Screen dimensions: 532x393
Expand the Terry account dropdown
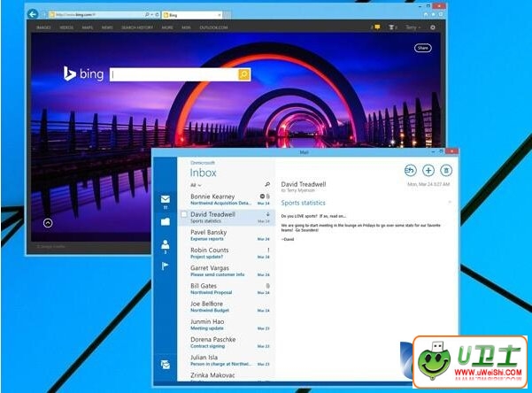tap(412, 27)
